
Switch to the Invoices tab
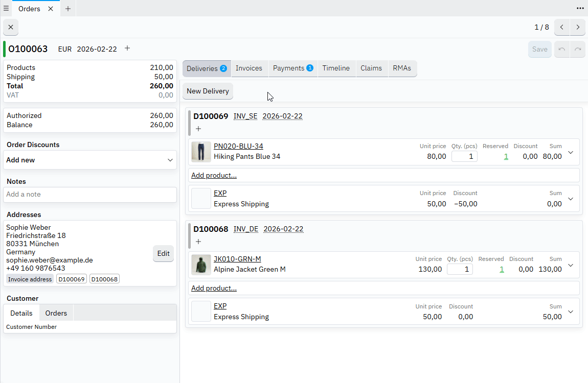point(250,68)
